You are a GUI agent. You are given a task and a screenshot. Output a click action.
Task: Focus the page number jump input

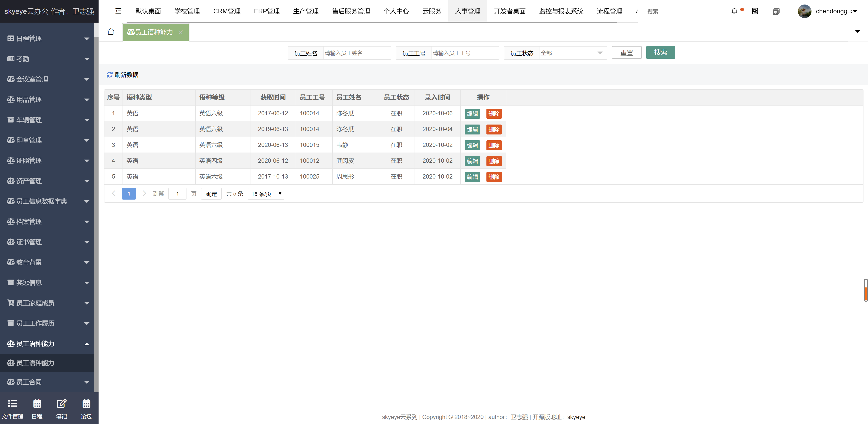click(x=177, y=194)
